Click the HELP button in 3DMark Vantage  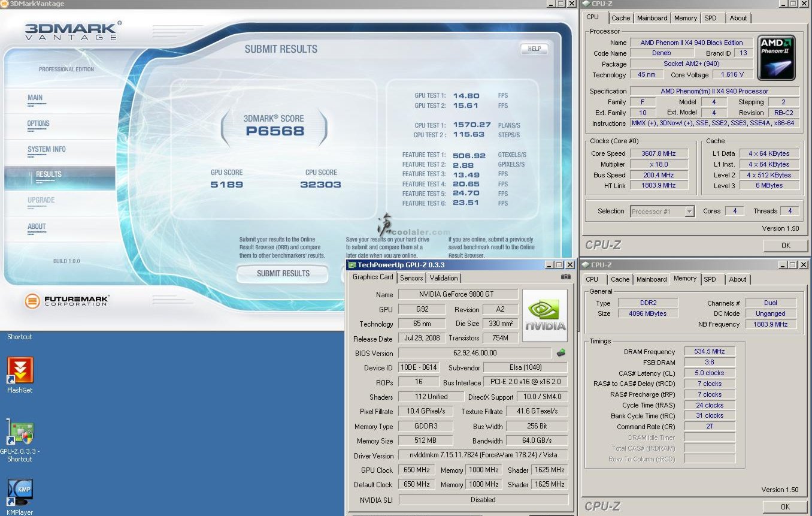(534, 49)
